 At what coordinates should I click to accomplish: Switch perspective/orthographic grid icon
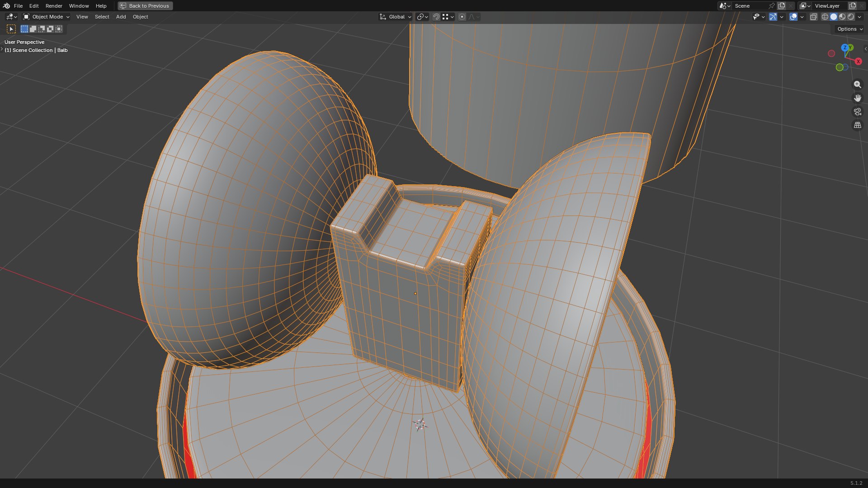click(x=857, y=125)
